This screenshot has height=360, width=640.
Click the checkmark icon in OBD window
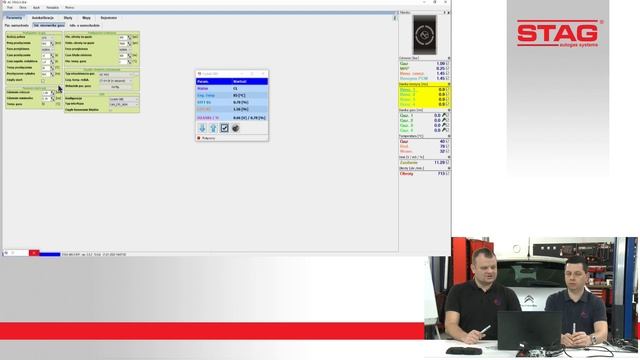click(224, 128)
